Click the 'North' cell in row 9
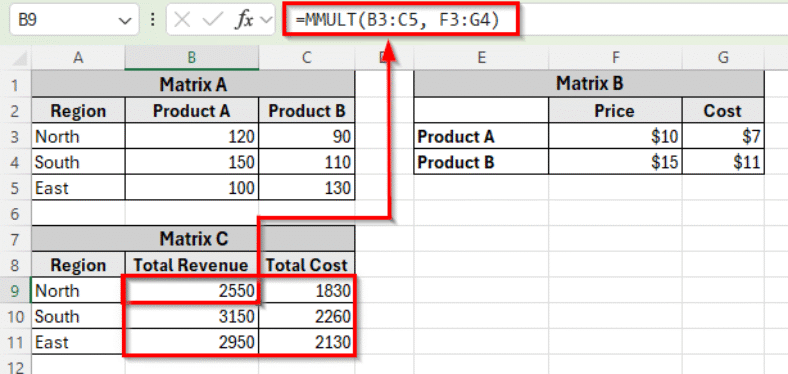Viewport: 788px width, 374px height. tap(78, 291)
